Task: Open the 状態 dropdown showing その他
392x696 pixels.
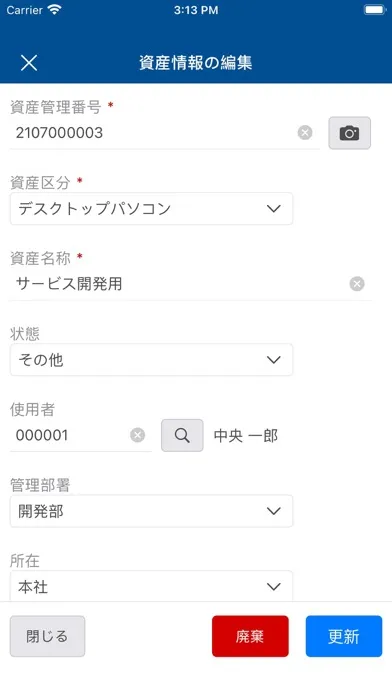Action: [x=151, y=360]
